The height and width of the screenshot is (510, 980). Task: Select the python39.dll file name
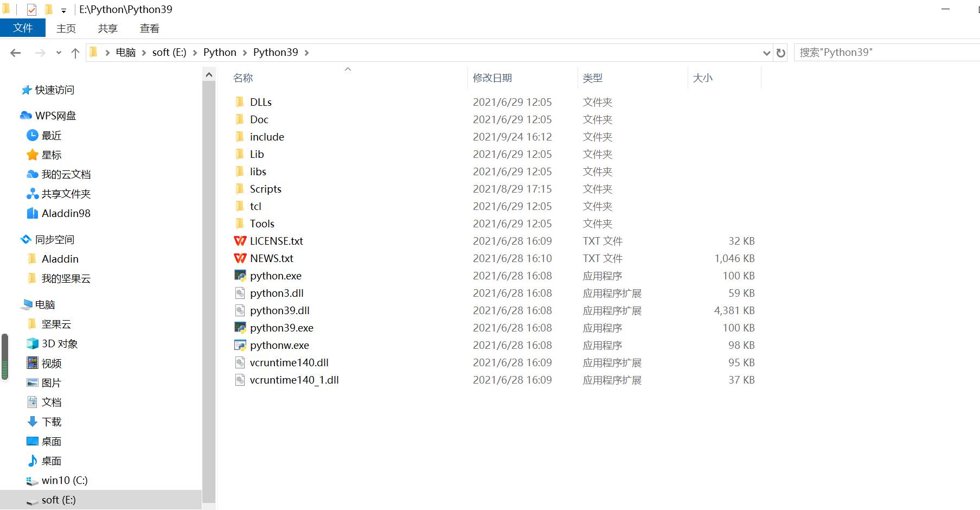(279, 310)
